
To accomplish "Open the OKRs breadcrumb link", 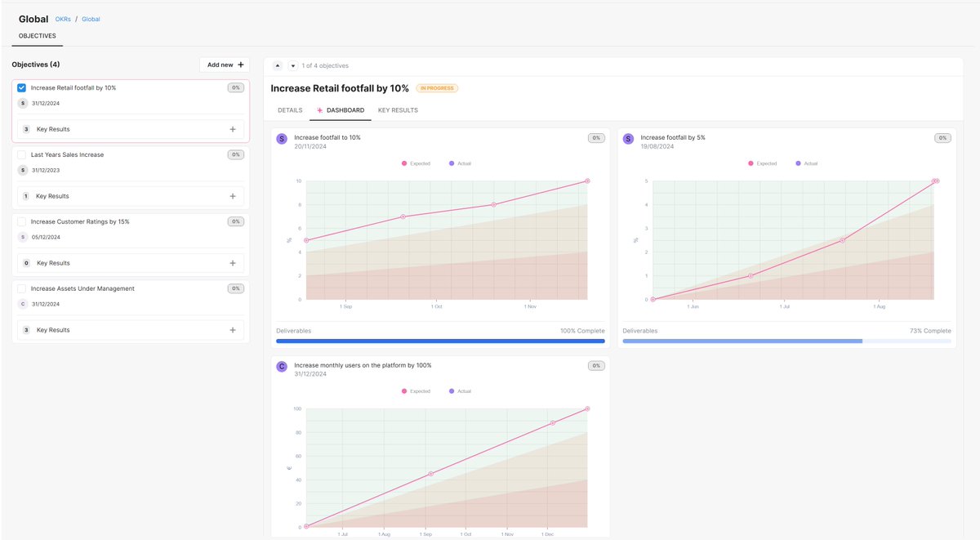I will tap(63, 19).
